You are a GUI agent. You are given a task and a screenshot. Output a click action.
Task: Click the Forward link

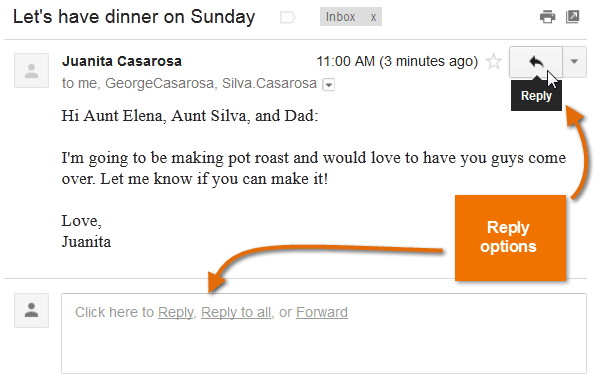(x=322, y=312)
